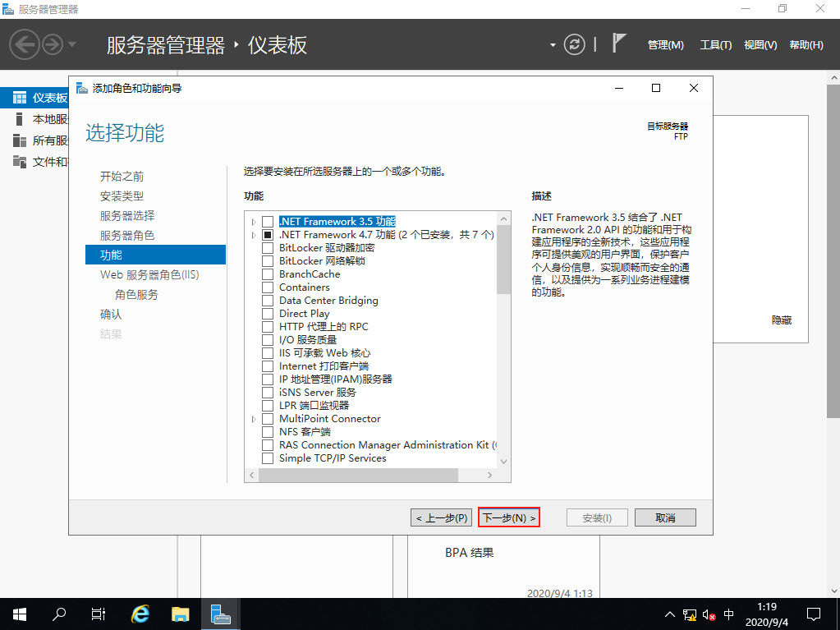Check .NET Framework 3.5 功能 checkbox
Viewport: 840px width, 630px height.
[268, 222]
